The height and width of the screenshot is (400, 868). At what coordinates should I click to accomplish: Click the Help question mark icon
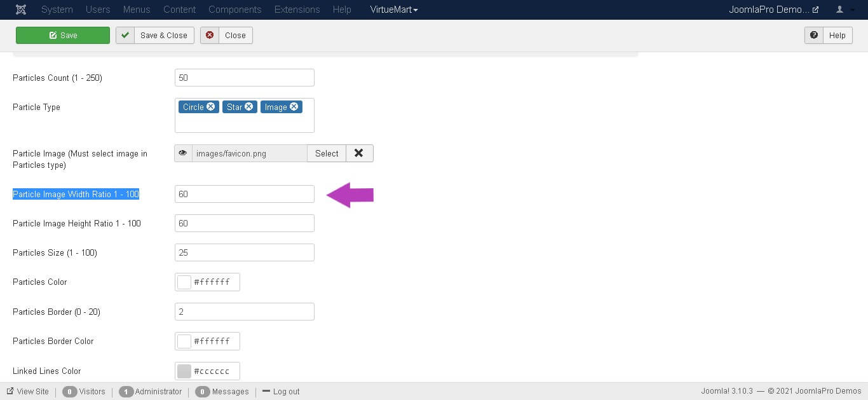point(813,36)
